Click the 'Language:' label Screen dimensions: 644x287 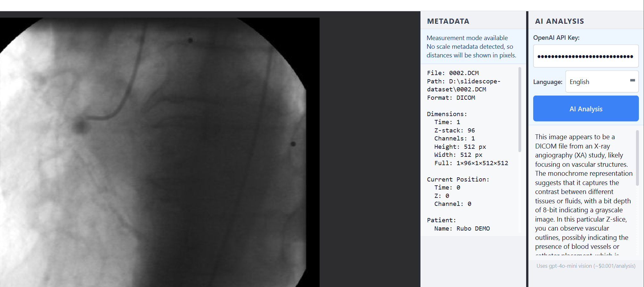[x=548, y=82]
